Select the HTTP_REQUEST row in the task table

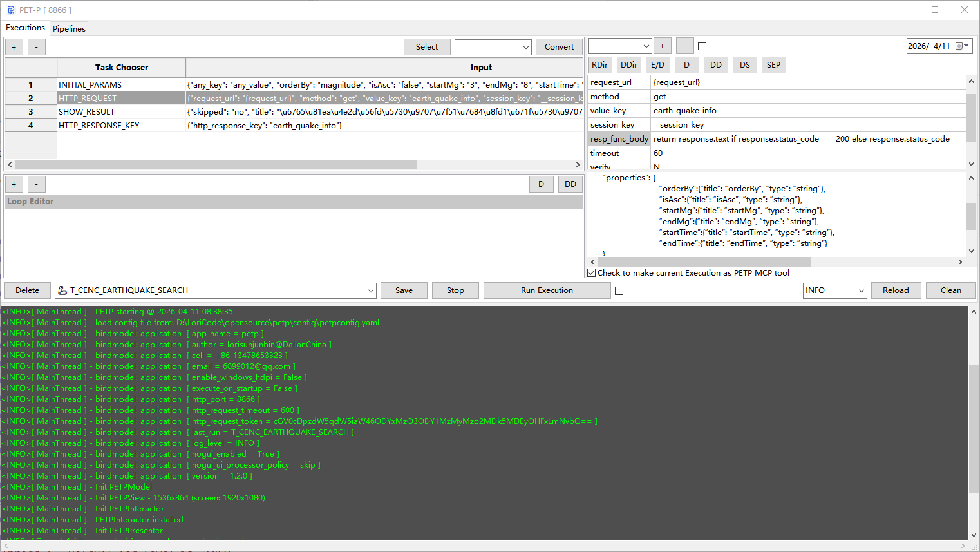tap(121, 98)
